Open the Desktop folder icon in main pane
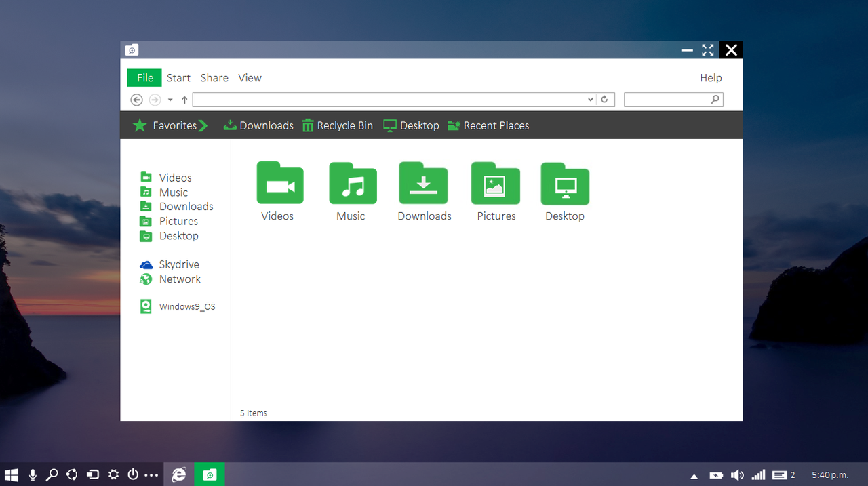Screen dimensions: 868x486 coord(565,183)
